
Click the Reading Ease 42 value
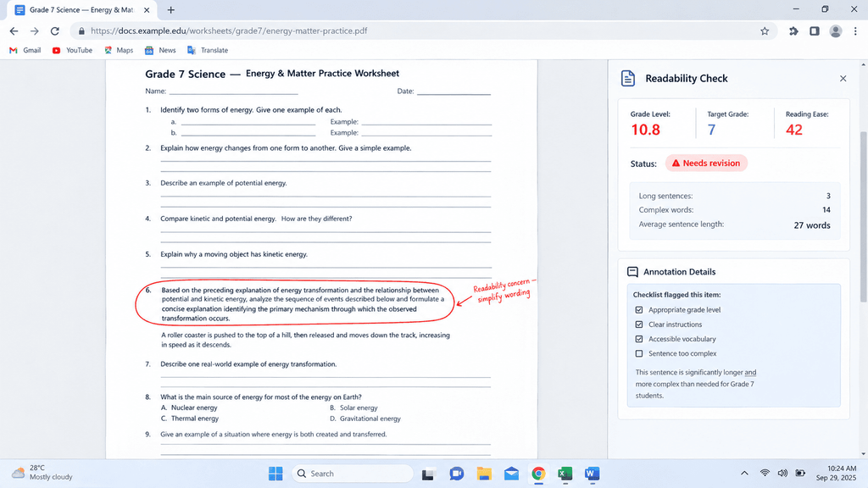click(x=793, y=130)
